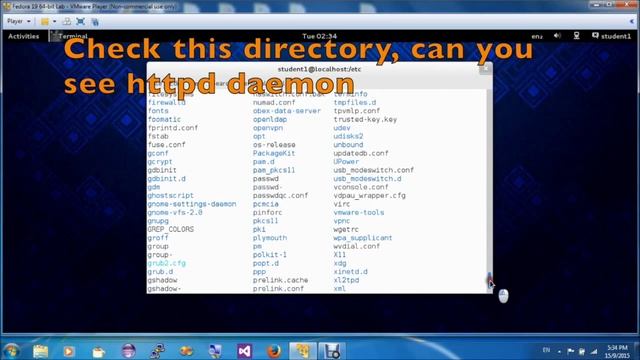Click the Action Center flag tray icon

(x=571, y=351)
